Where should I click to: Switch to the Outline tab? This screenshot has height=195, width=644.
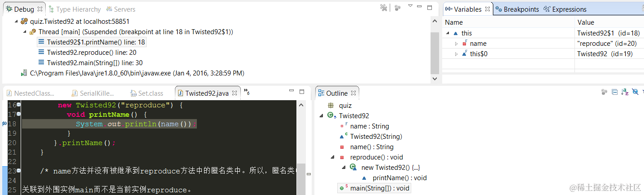336,93
